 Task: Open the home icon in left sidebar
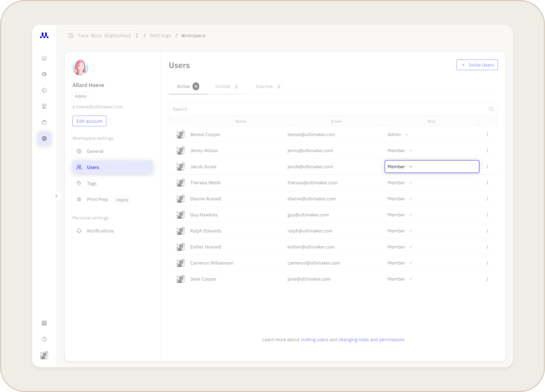pos(44,58)
